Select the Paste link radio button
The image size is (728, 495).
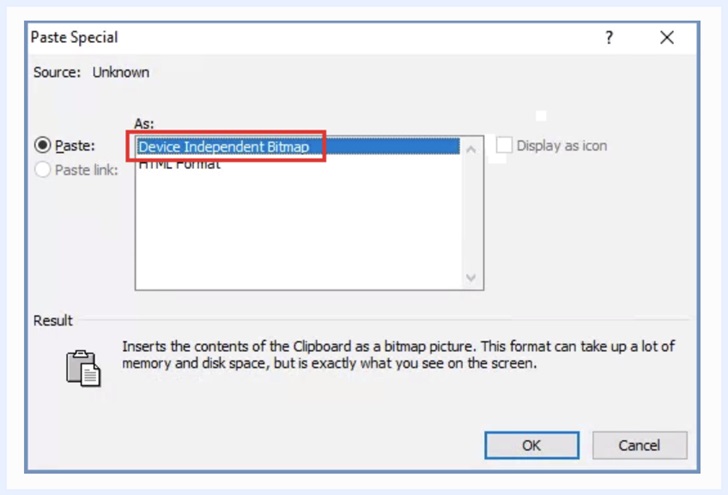point(43,170)
